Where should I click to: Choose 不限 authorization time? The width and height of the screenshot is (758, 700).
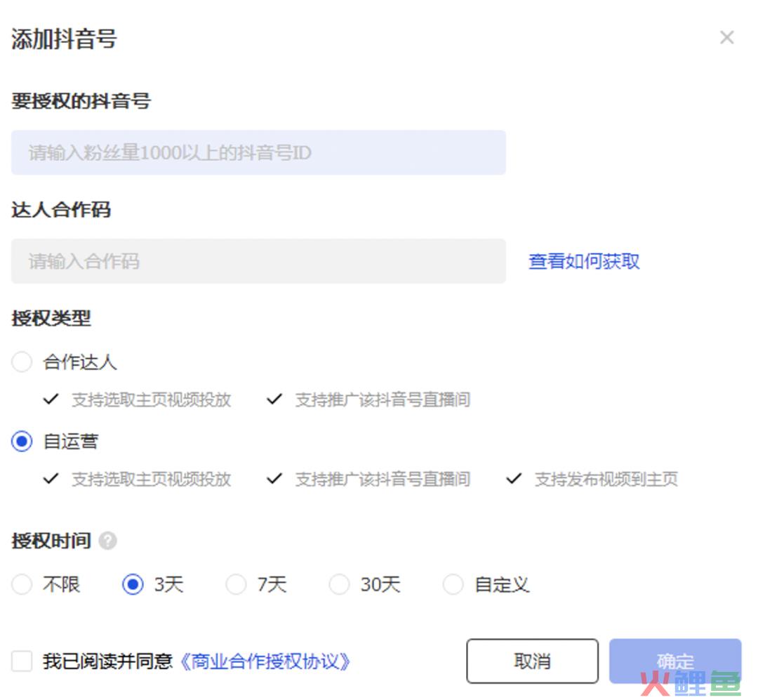(x=22, y=584)
